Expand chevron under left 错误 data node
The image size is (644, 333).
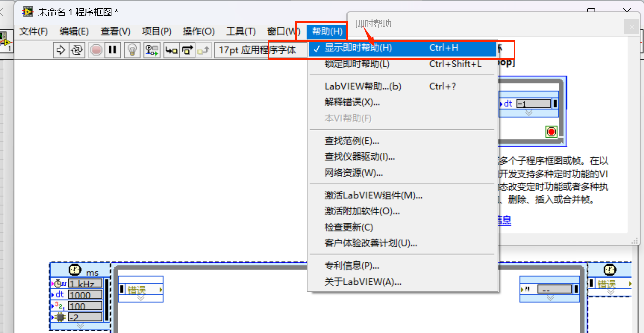141,298
